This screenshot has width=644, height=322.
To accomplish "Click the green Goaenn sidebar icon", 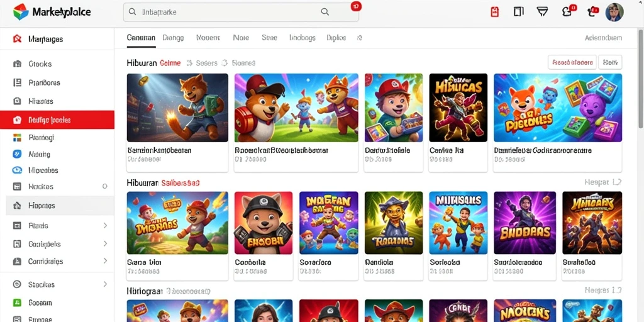I will point(17,303).
